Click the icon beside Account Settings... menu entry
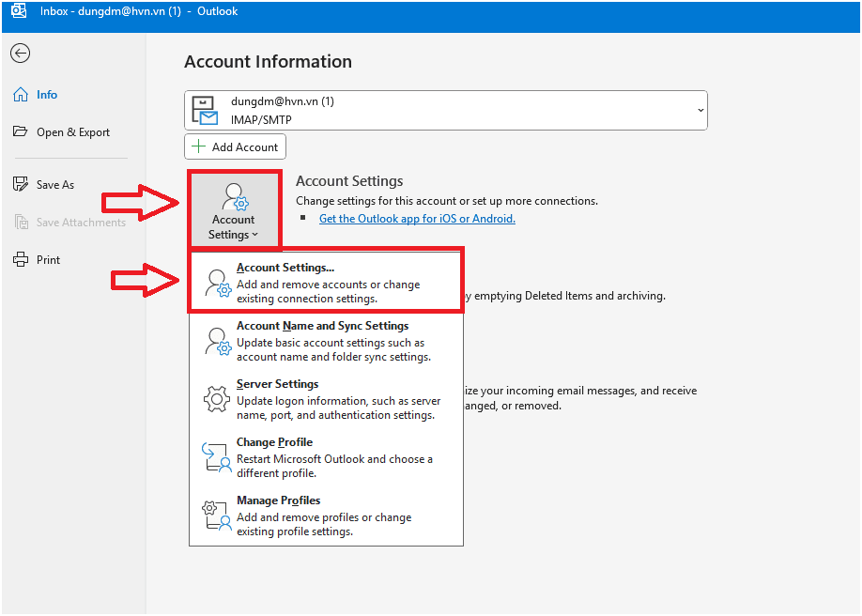 [218, 283]
